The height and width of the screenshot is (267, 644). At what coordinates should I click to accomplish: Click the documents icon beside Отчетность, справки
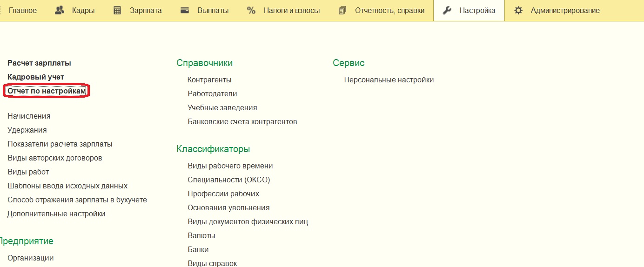coord(343,10)
